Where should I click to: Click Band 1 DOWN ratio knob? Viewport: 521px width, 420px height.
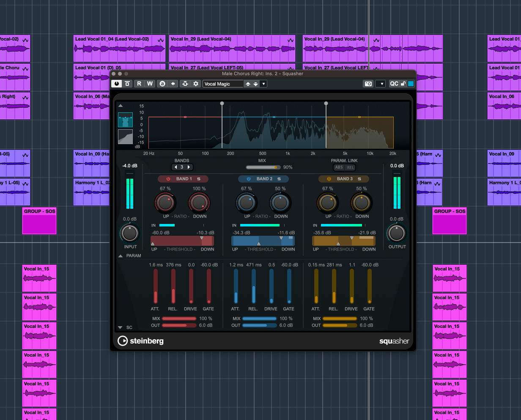point(199,203)
